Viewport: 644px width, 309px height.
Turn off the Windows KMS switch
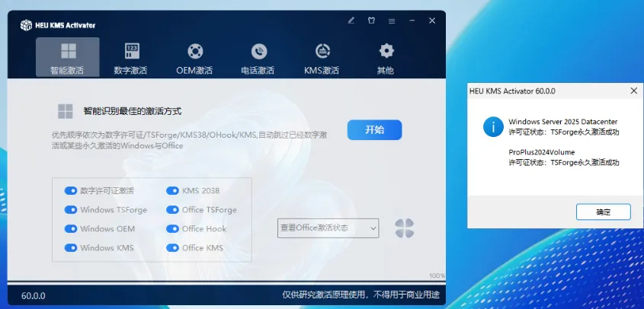pyautogui.click(x=71, y=248)
